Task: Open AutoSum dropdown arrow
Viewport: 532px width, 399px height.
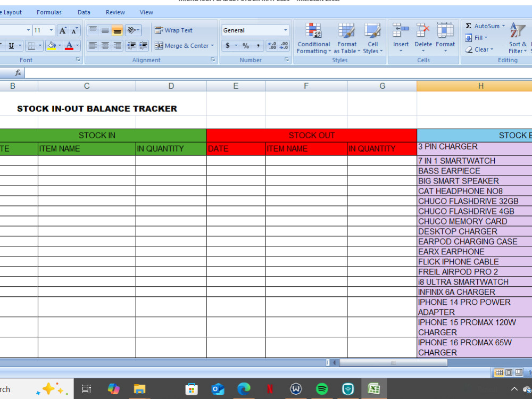Action: [503, 26]
